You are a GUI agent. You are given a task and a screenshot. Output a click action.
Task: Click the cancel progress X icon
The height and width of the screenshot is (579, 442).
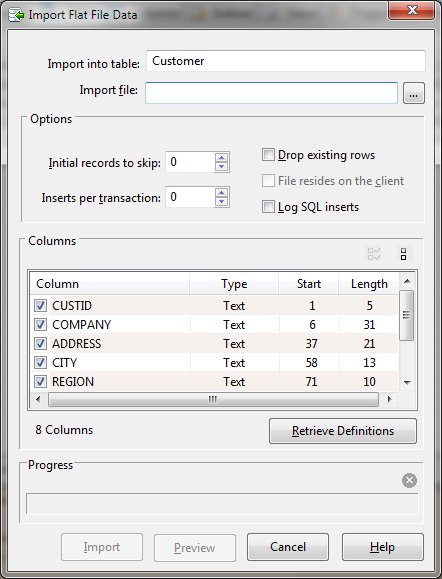(409, 480)
